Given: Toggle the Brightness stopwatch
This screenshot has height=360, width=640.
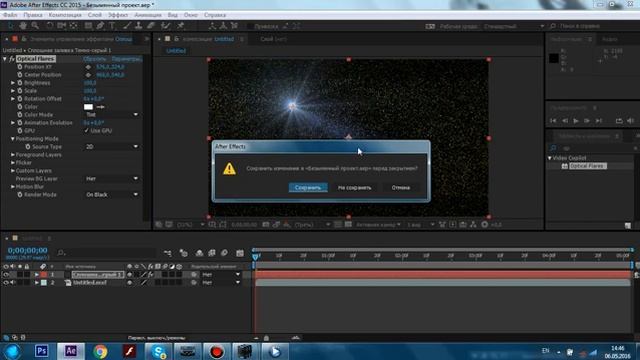Looking at the screenshot, I should coord(20,83).
